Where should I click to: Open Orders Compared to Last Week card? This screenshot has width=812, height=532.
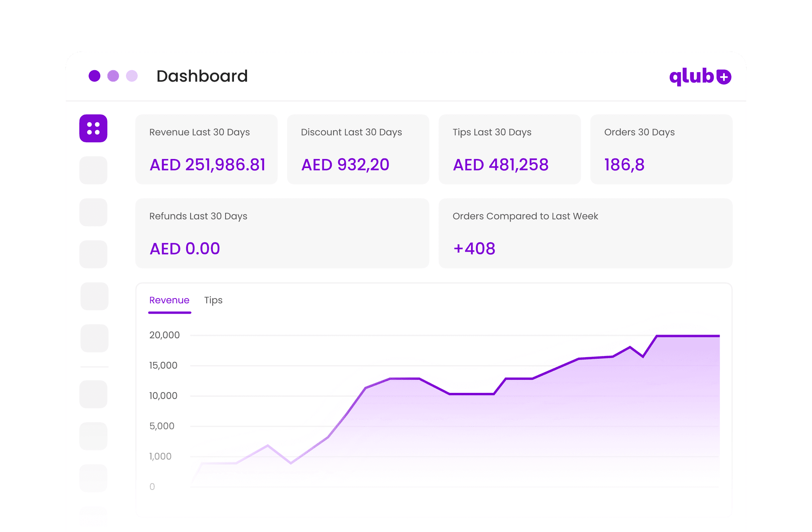pyautogui.click(x=585, y=233)
